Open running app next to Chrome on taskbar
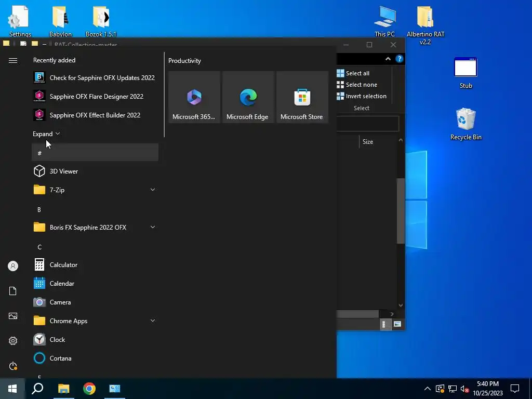 pyautogui.click(x=115, y=389)
